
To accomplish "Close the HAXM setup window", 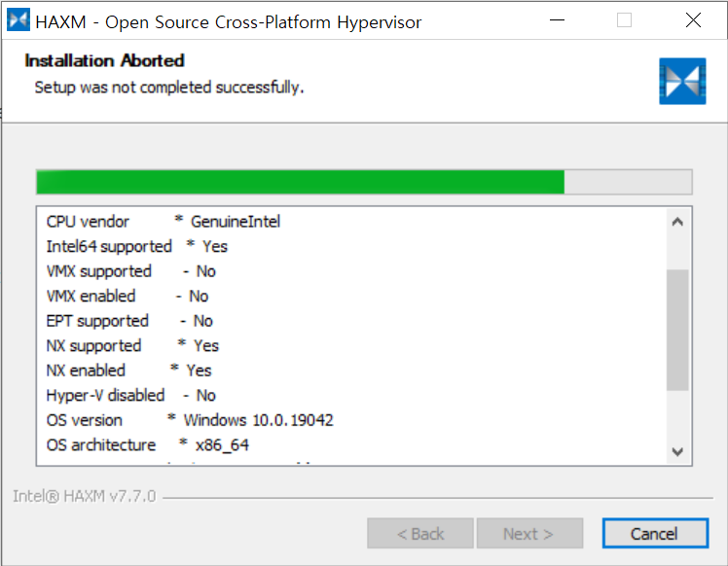I will pos(693,20).
